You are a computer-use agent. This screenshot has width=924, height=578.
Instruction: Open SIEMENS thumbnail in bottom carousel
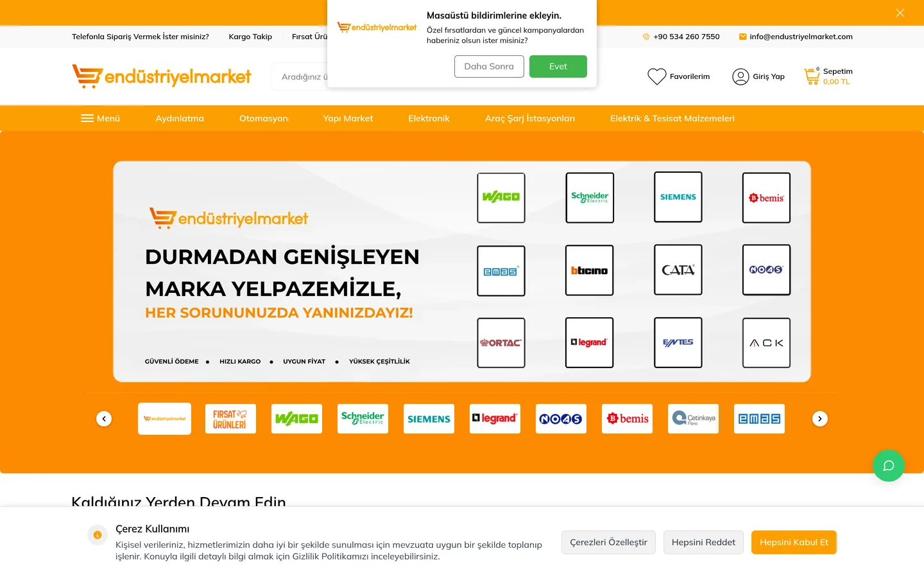coord(429,419)
